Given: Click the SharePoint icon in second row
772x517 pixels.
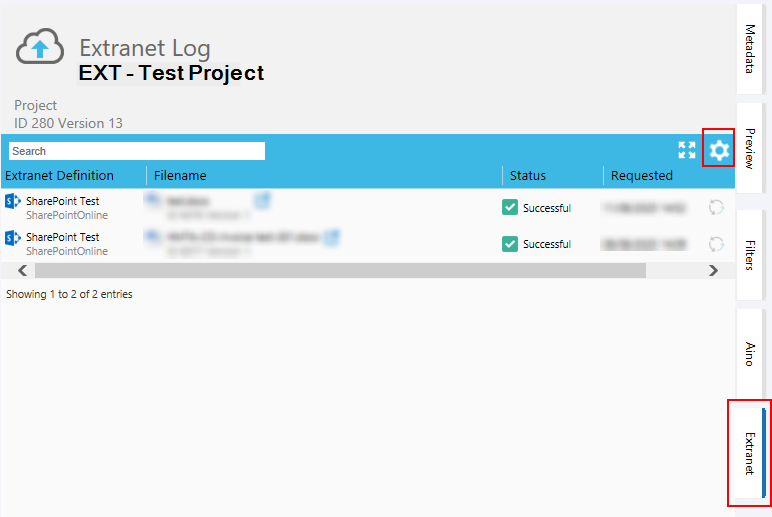Looking at the screenshot, I should [13, 238].
